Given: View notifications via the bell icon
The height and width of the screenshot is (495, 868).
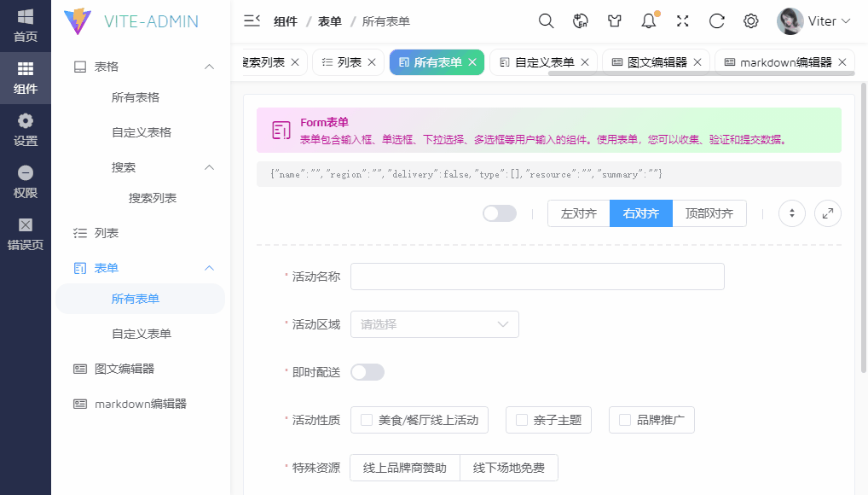Looking at the screenshot, I should (x=648, y=21).
